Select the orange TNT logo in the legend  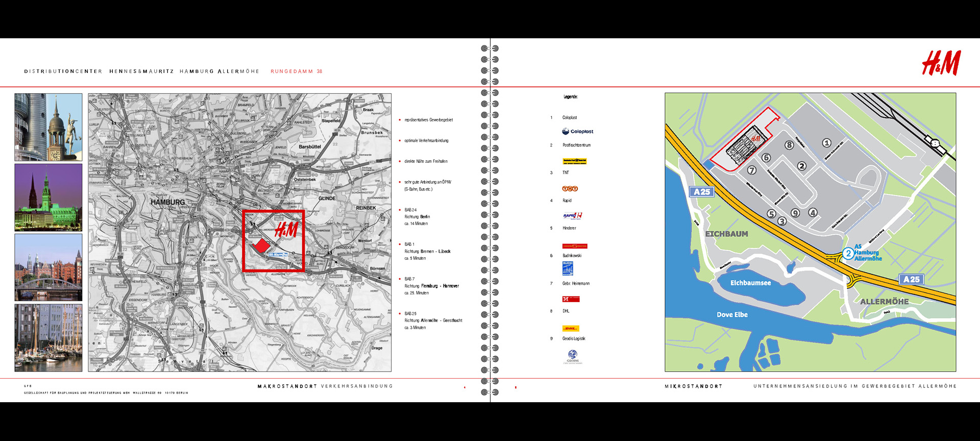pos(570,189)
